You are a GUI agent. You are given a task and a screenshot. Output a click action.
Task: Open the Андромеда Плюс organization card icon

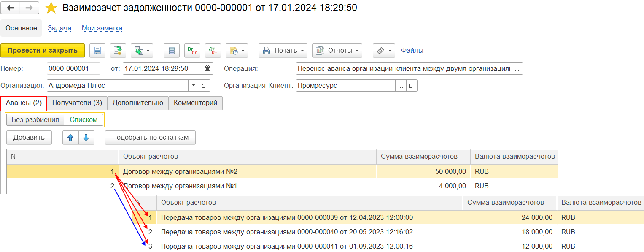tap(205, 86)
